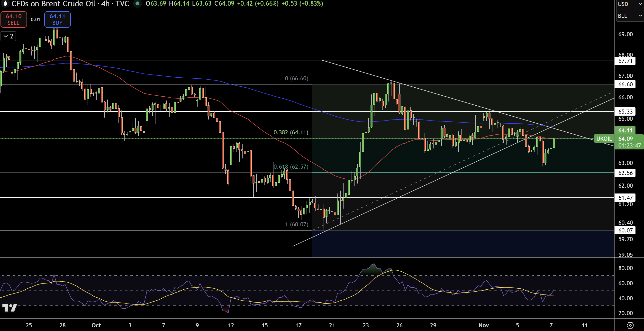Open chart settings gear icon at bottom right
Screen dimensions: 644x331
coord(630,325)
